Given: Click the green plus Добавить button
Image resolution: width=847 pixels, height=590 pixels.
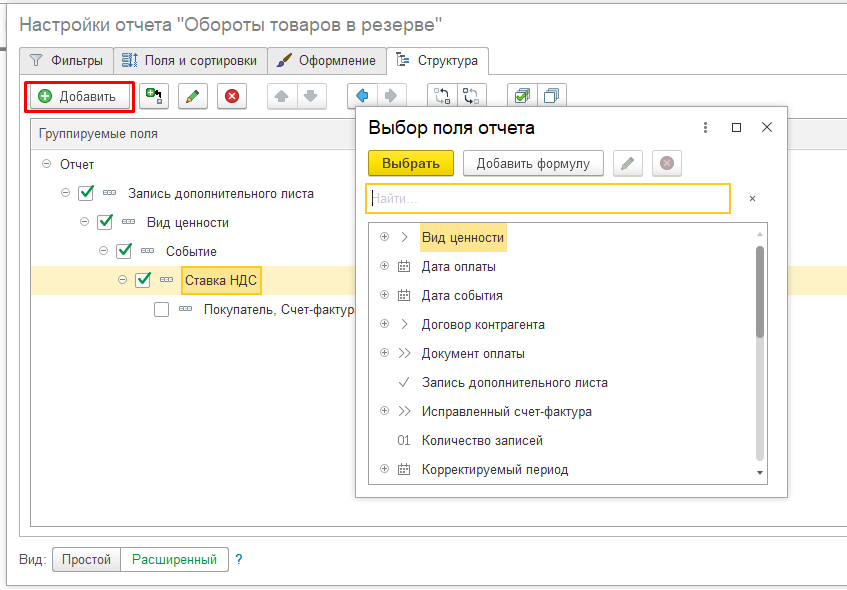Looking at the screenshot, I should tap(79, 97).
